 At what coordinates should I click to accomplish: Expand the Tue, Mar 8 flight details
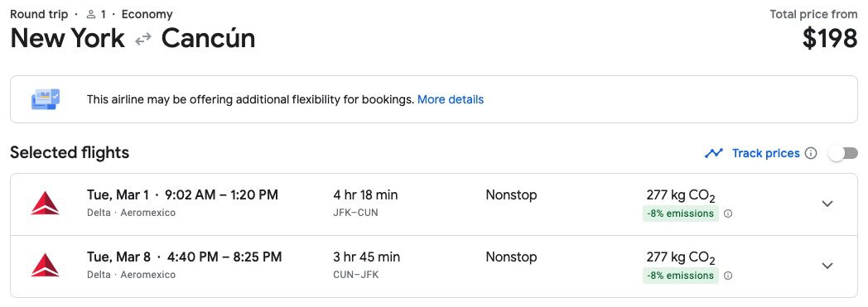coord(827,266)
